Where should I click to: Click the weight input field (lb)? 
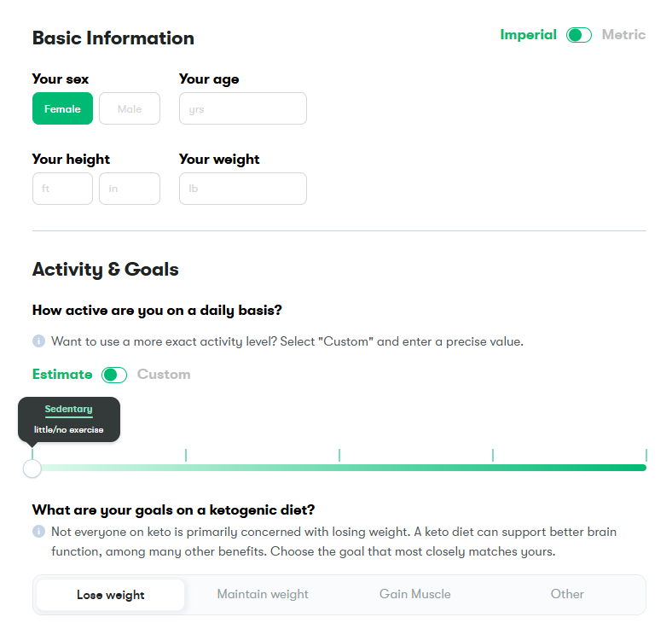[243, 189]
